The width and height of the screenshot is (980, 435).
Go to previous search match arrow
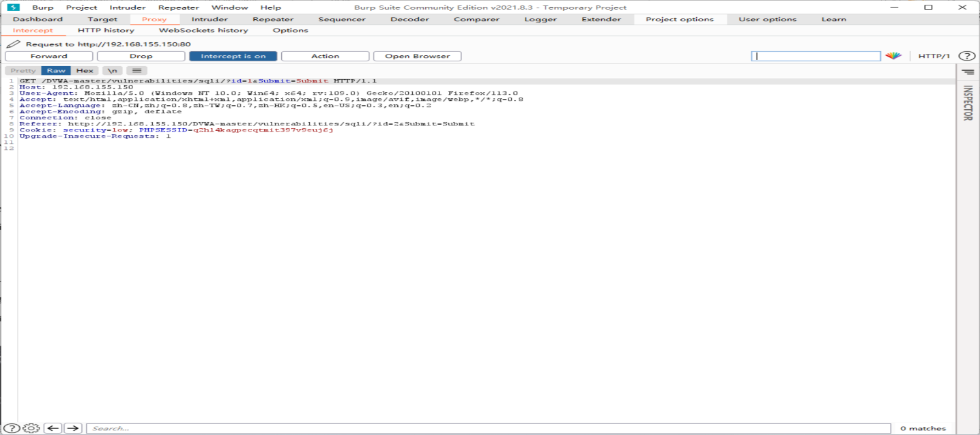pos(53,428)
